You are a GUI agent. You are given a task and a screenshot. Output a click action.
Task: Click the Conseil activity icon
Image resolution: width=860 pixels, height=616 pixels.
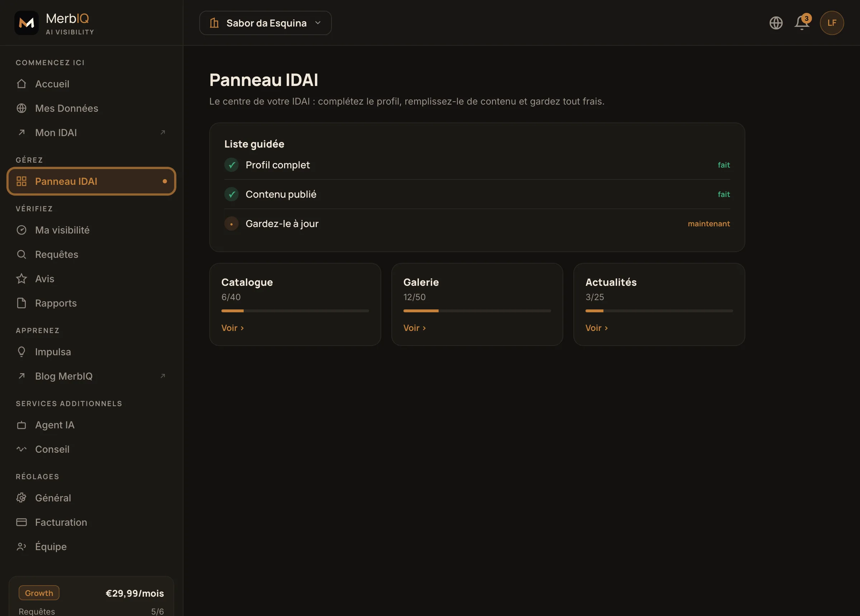pos(21,449)
